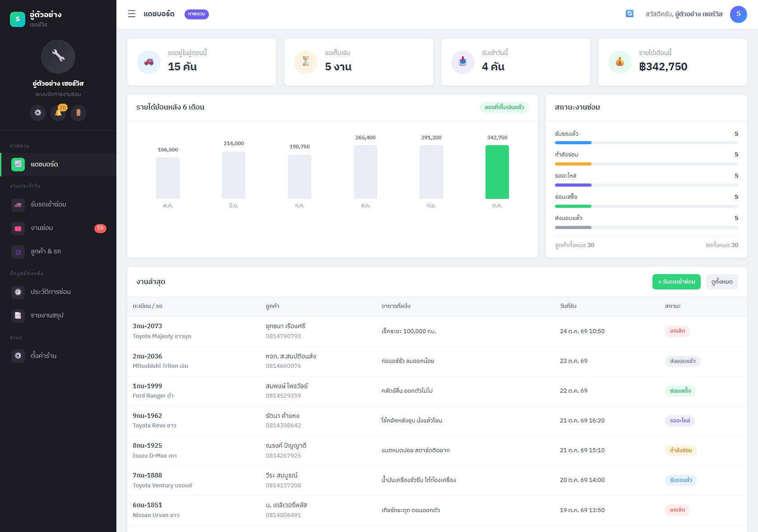Click รับรถแล้ว status badge for 7กน-1888

tap(681, 480)
